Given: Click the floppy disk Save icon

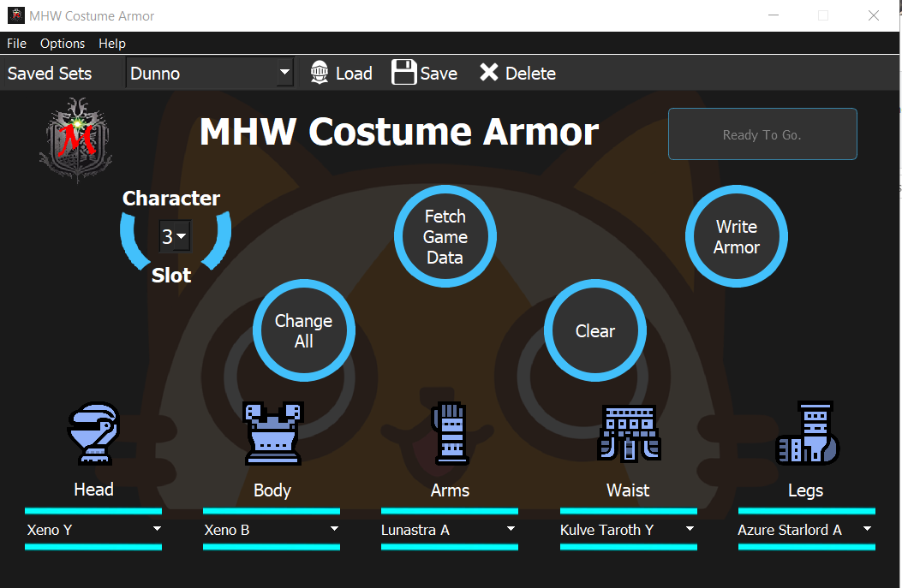Looking at the screenshot, I should pyautogui.click(x=403, y=73).
